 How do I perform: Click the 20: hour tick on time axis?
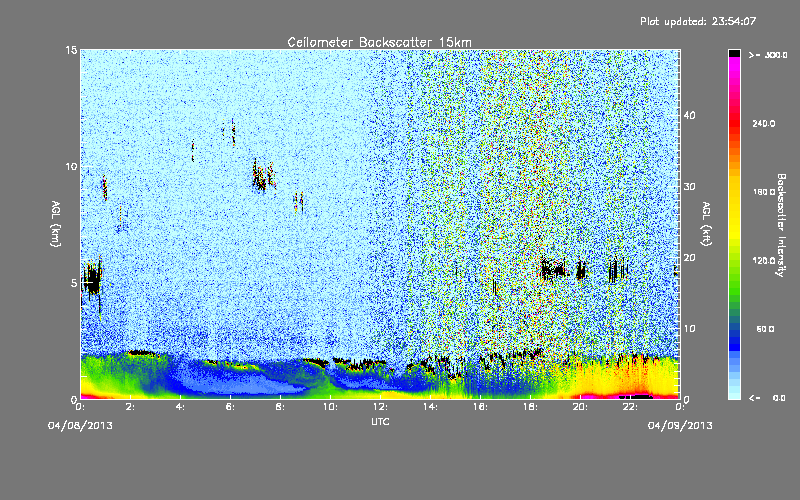(x=580, y=407)
